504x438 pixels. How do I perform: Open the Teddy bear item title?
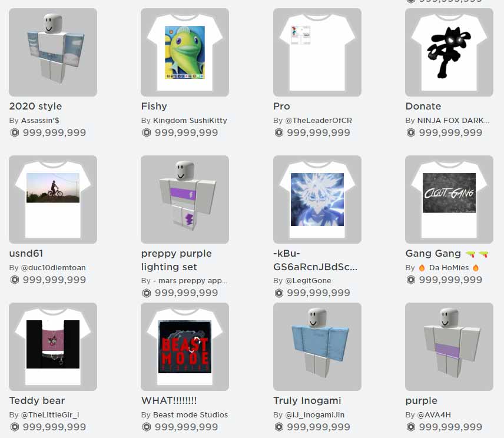(37, 400)
